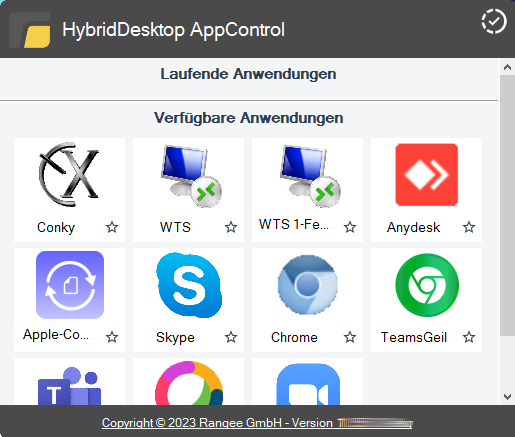Open the Microsoft Teams purple icon
Screen dimensions: 515x437
pos(69,386)
